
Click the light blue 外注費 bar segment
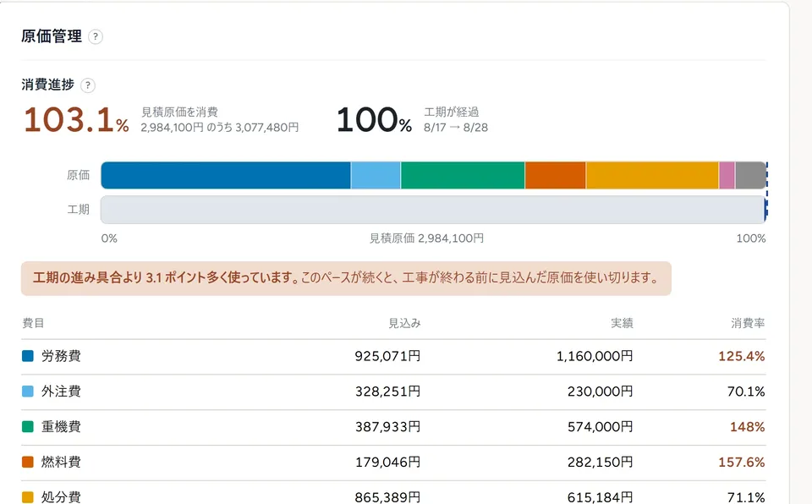[376, 175]
